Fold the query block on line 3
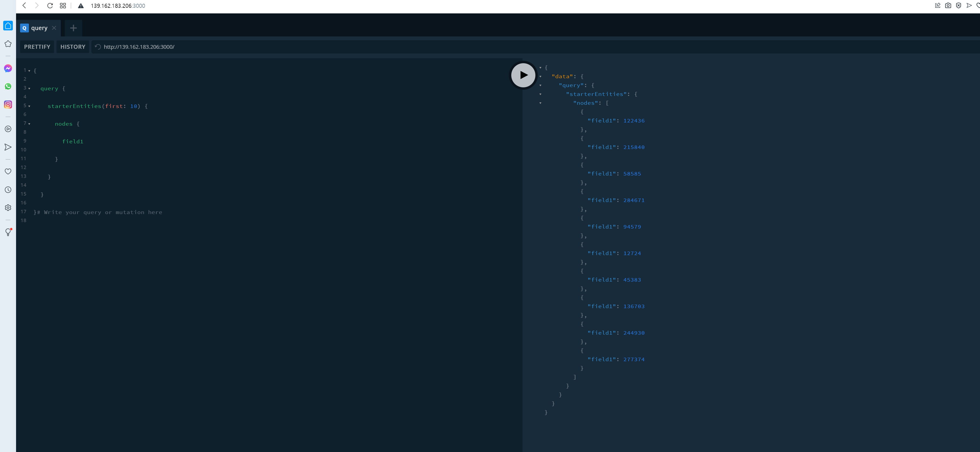980x452 pixels. click(x=29, y=88)
